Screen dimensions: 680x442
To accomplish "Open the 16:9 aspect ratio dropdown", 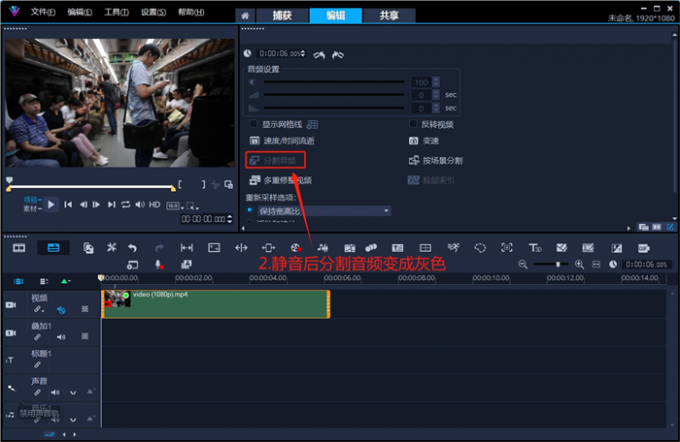I will click(175, 206).
